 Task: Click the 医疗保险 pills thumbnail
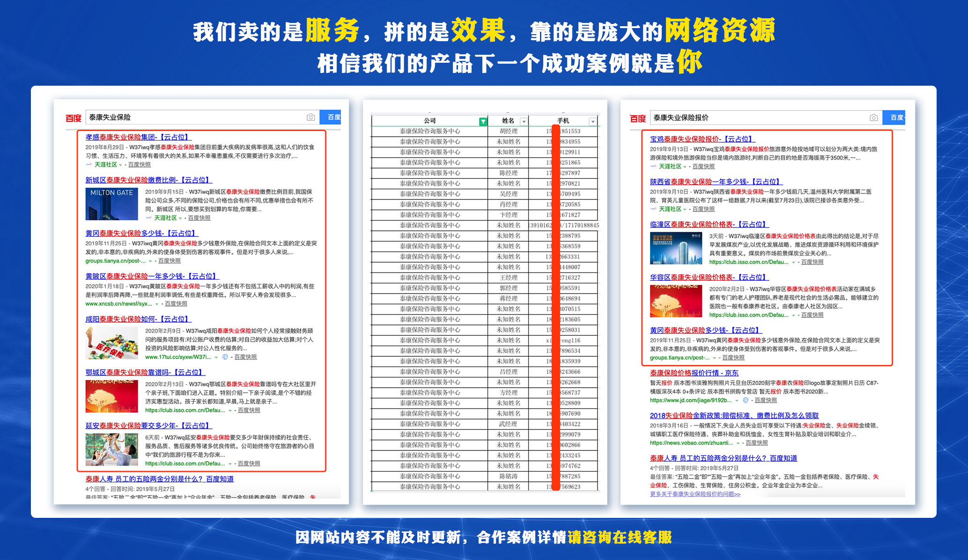click(x=111, y=343)
